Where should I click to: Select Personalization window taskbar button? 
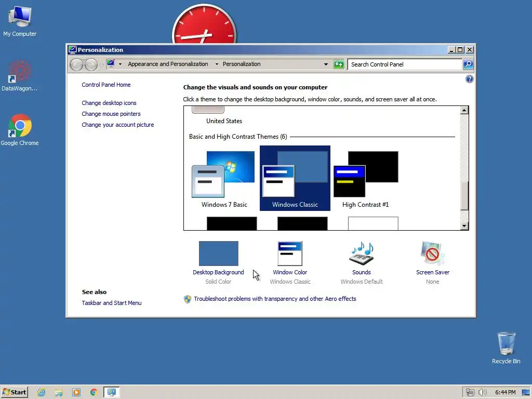point(111,392)
